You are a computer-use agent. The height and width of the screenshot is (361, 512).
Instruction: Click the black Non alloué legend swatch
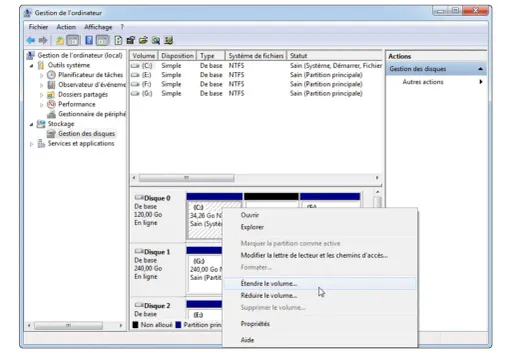click(135, 325)
